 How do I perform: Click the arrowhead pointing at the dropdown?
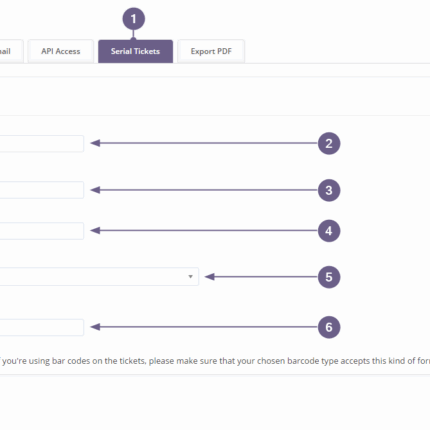tap(209, 277)
